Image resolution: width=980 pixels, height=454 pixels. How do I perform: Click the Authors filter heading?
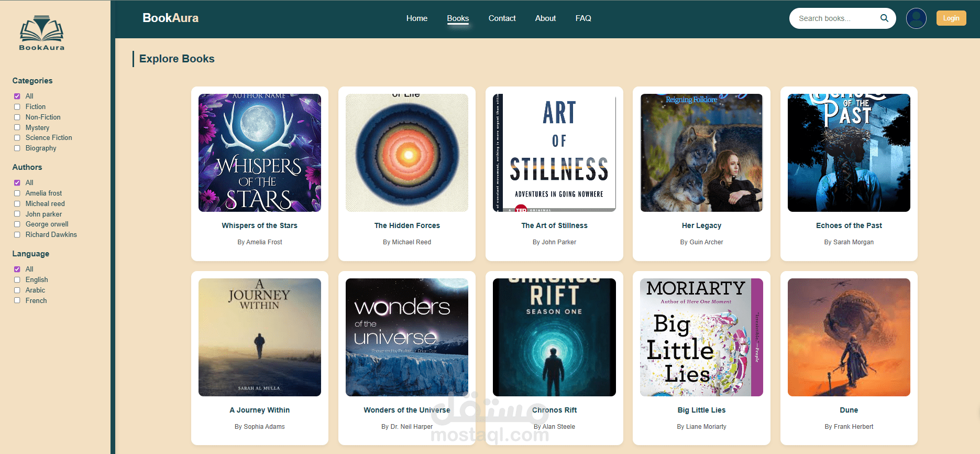tap(27, 167)
